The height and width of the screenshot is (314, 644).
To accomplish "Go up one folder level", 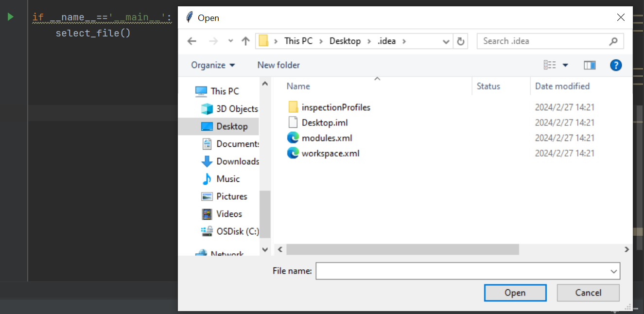I will [245, 41].
